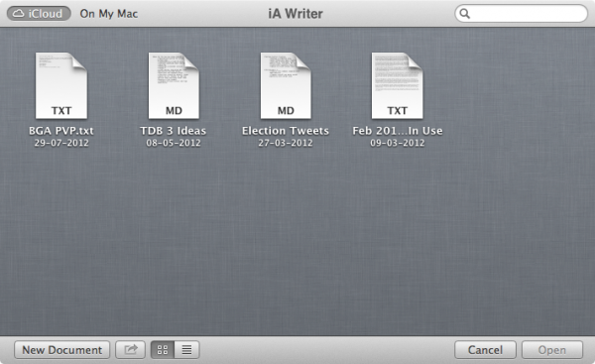Select the Election Tweets MD file icon
Viewport: 595px width, 364px height.
coord(286,85)
